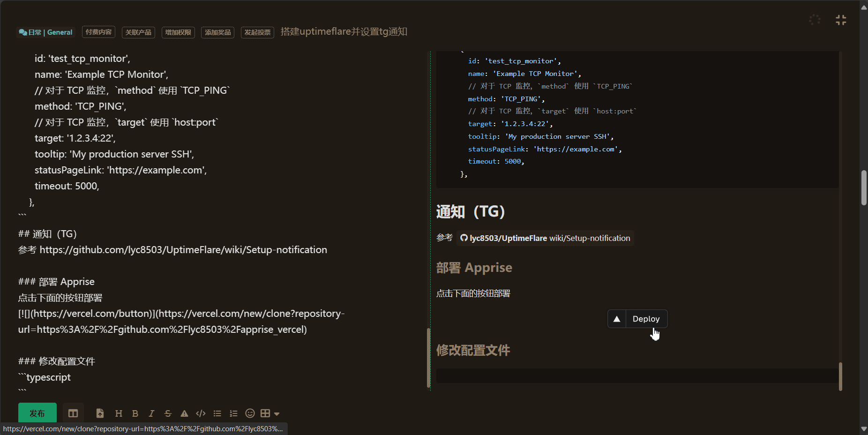This screenshot has width=868, height=435.
Task: Edit the post title 搭建uptimeflare并设置tg通知
Action: (344, 31)
